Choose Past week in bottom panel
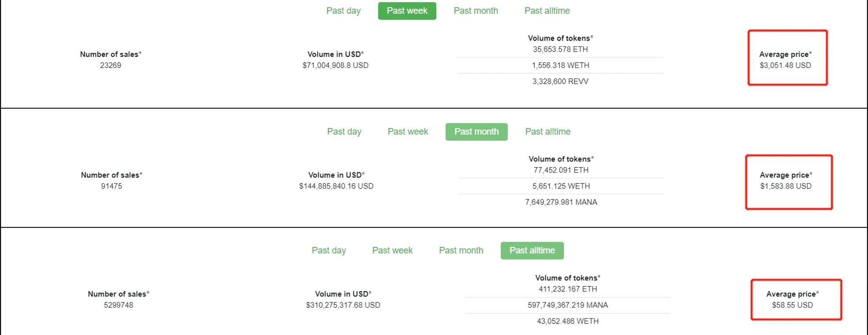Screen dimensions: 868x335 coord(392,250)
